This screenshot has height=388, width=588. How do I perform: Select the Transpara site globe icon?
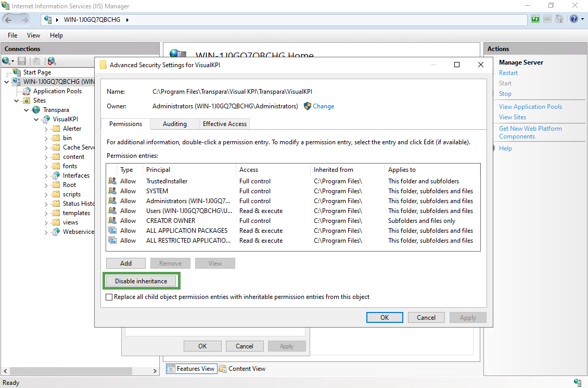point(36,110)
